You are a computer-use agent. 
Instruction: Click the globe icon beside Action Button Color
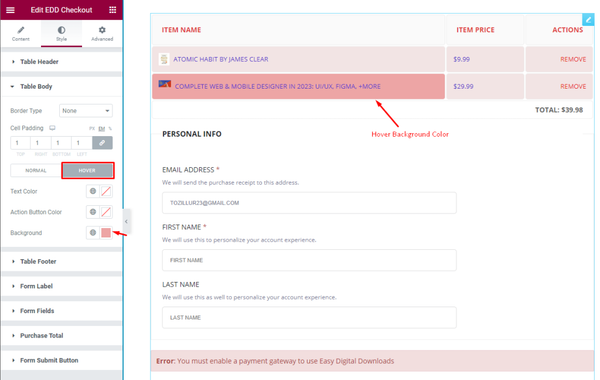pyautogui.click(x=93, y=212)
